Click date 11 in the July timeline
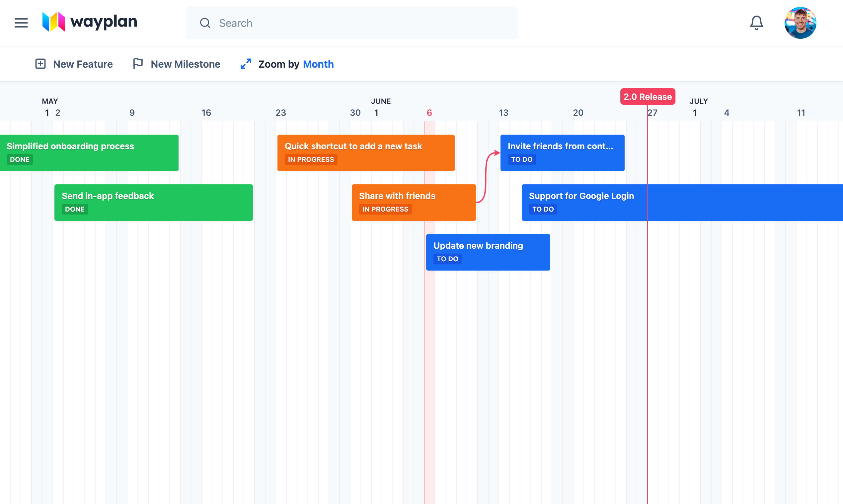The image size is (843, 504). (x=801, y=113)
